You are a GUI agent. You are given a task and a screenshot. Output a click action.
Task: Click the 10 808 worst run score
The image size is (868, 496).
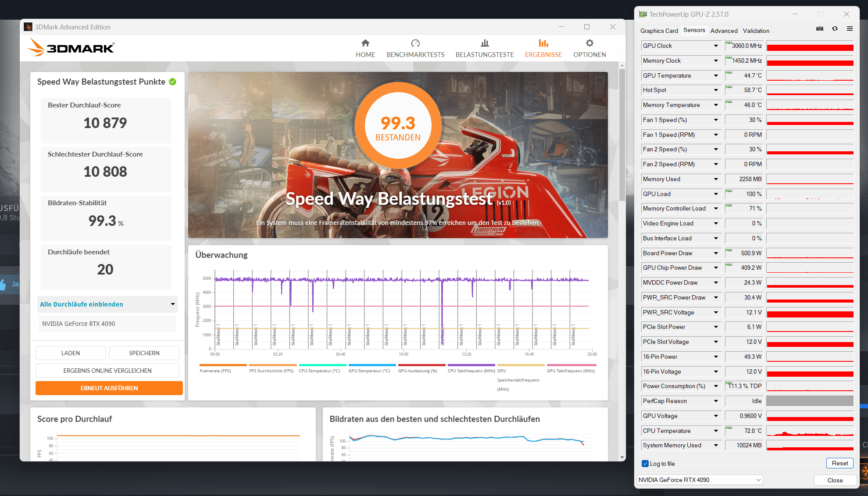point(105,172)
